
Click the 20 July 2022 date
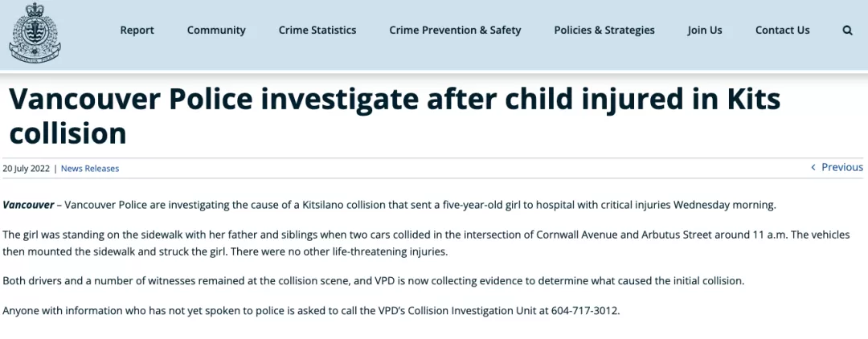click(x=26, y=169)
